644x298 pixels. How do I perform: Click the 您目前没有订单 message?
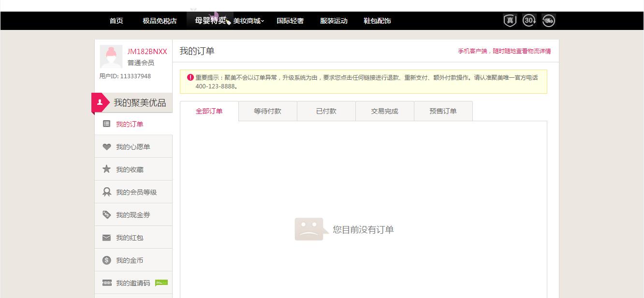coord(363,230)
